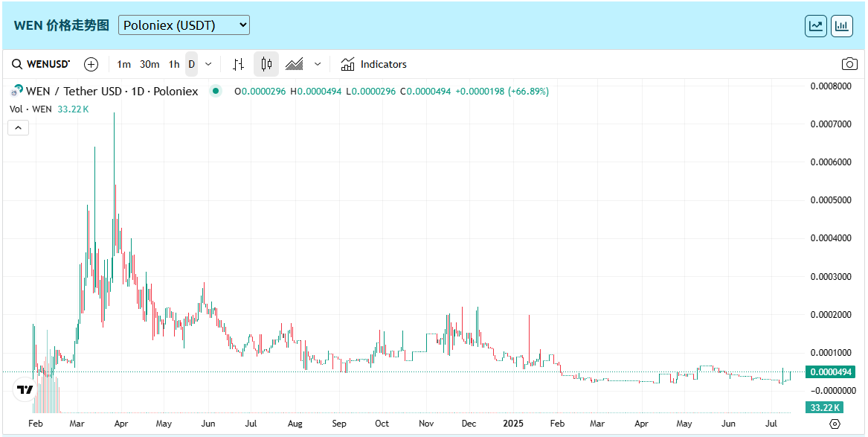Click the 0.0005000 price axis label
The image size is (868, 437).
(x=831, y=200)
